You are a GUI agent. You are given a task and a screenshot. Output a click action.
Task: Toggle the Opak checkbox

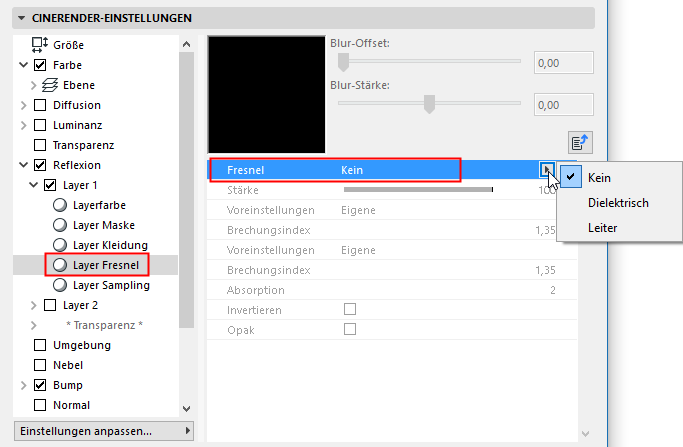pyautogui.click(x=350, y=329)
